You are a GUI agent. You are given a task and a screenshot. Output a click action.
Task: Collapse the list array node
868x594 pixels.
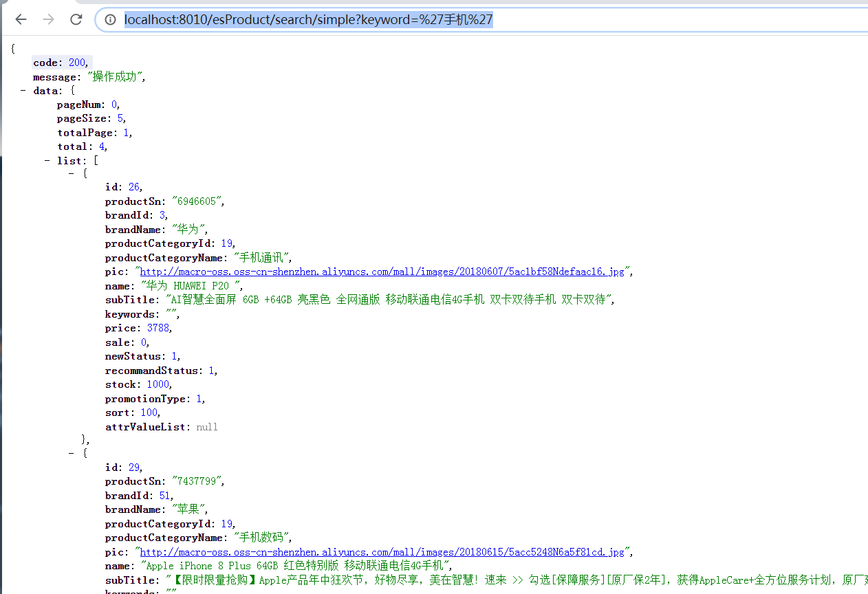(47, 160)
